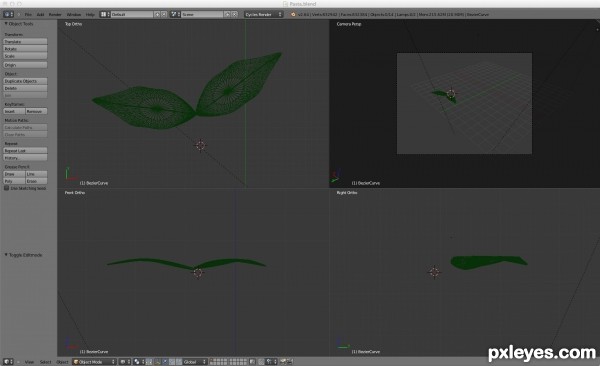Enable the scale manipulator icon

[x=179, y=362]
